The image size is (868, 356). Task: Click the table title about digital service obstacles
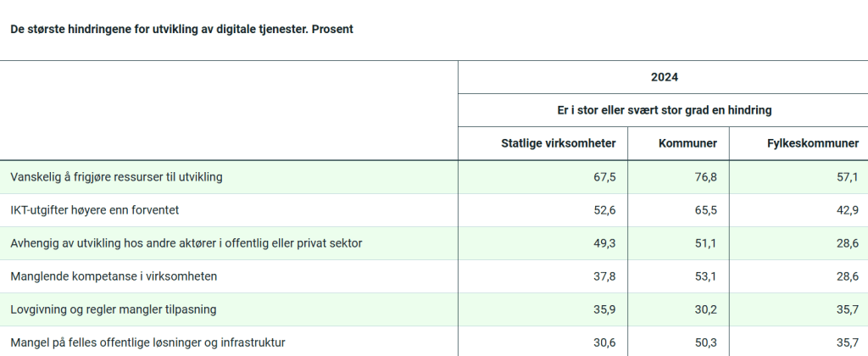coord(181,29)
